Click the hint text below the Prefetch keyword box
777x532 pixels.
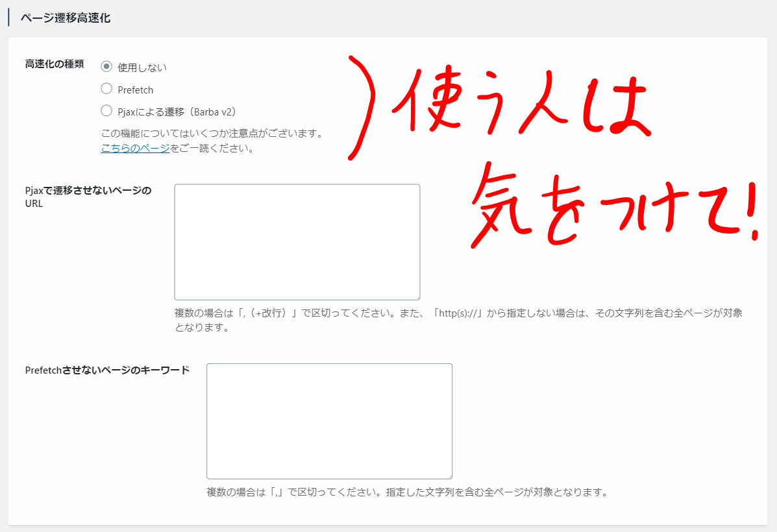[406, 492]
